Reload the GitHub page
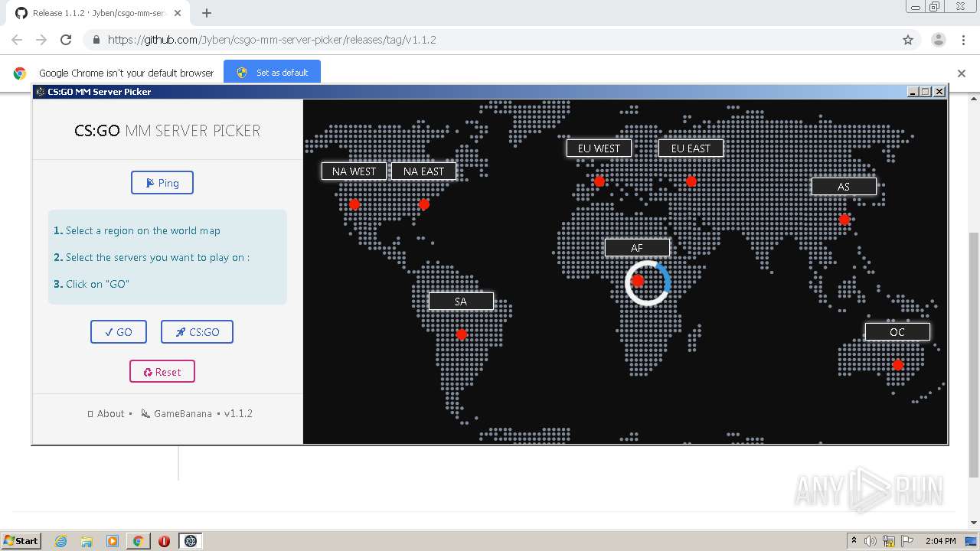 [66, 40]
